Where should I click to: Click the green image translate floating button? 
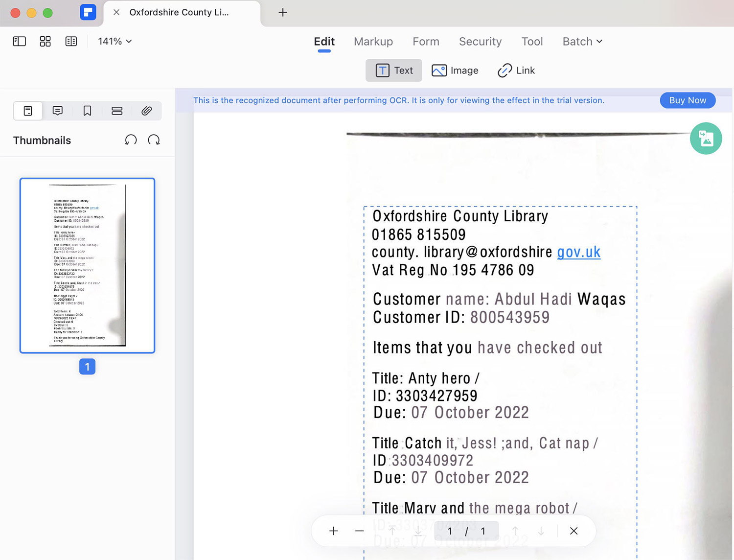[706, 139]
